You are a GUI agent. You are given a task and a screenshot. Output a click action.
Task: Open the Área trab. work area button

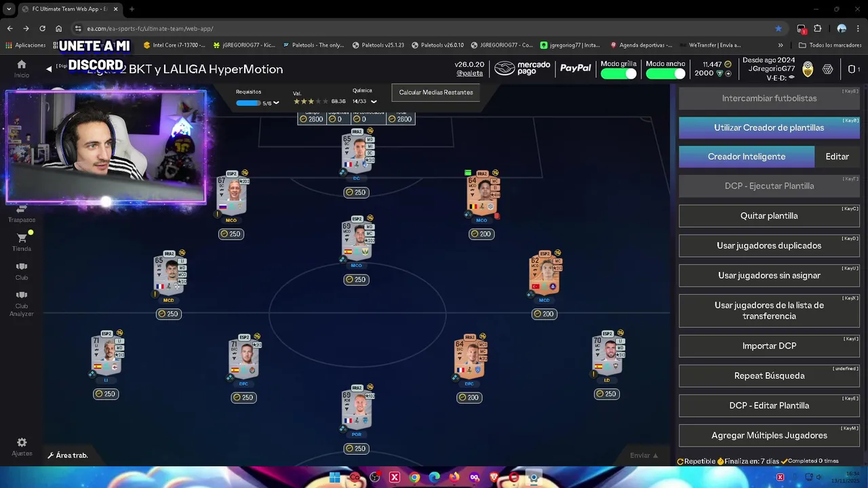click(x=68, y=455)
